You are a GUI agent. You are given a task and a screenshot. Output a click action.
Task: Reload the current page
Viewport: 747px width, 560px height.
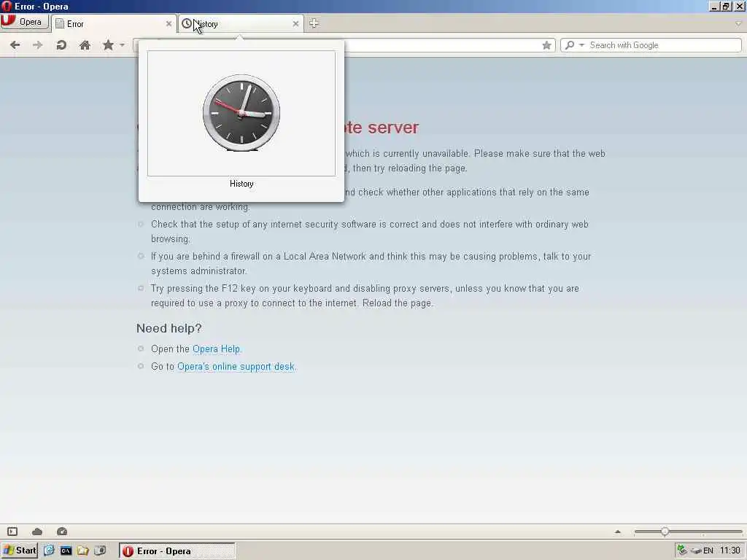tap(61, 45)
